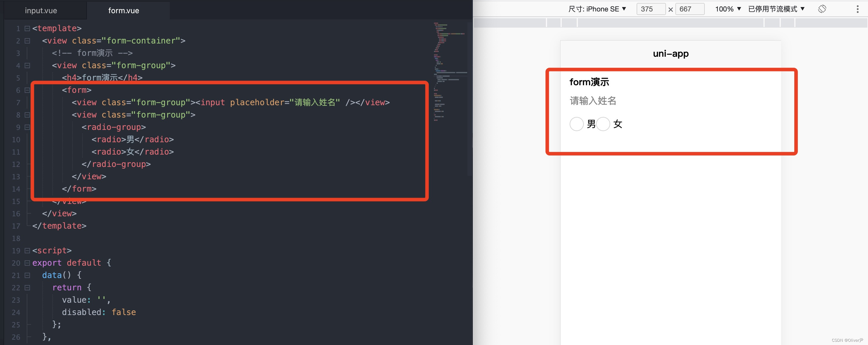
Task: Open the 已停用节流模式 throttling dropdown
Action: (x=776, y=9)
